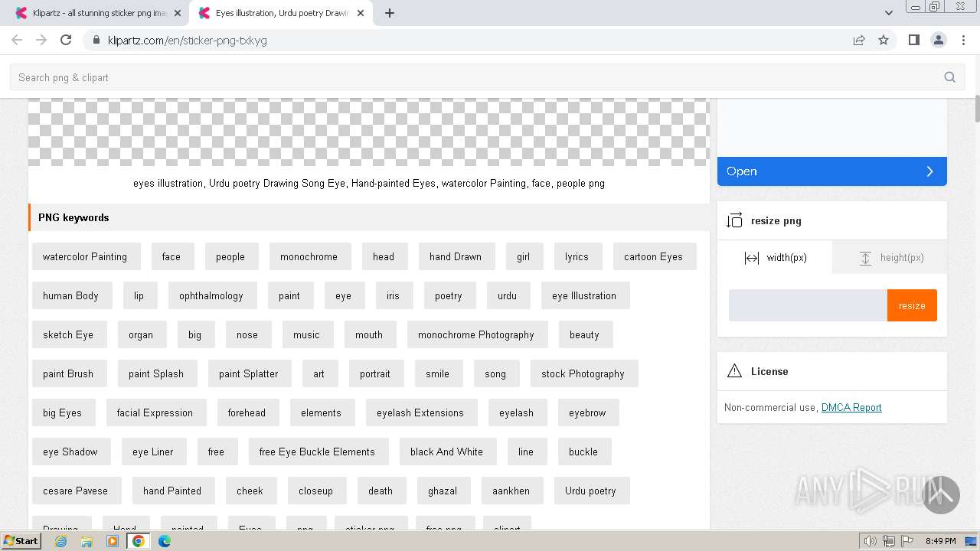The image size is (980, 551).
Task: Click the resize png icon
Action: pyautogui.click(x=734, y=220)
